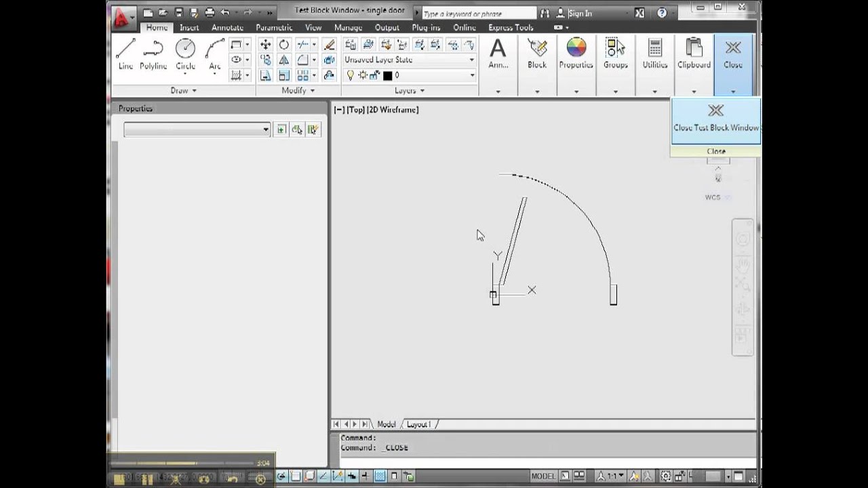The image size is (868, 488).
Task: Click the keyword or phrase search field
Action: pos(478,13)
